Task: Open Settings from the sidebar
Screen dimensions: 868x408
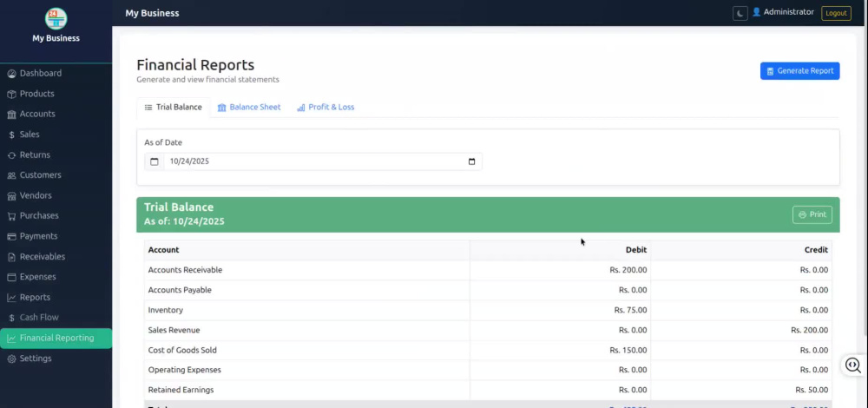Action: point(56,359)
